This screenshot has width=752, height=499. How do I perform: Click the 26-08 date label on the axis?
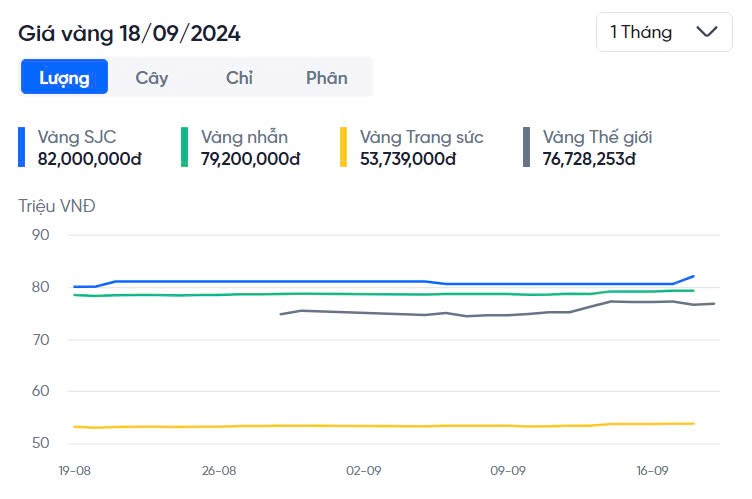219,471
